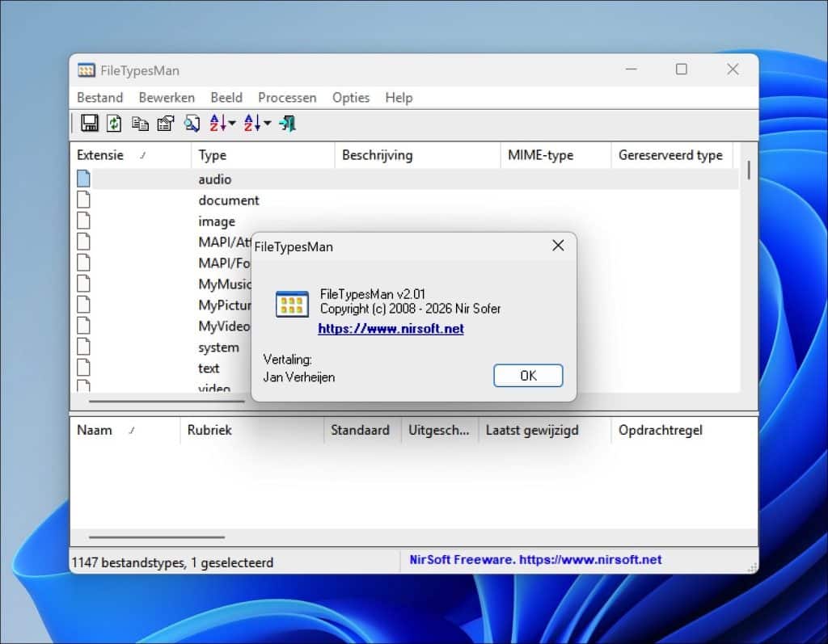
Task: Select the 'document' type text row
Action: [229, 200]
